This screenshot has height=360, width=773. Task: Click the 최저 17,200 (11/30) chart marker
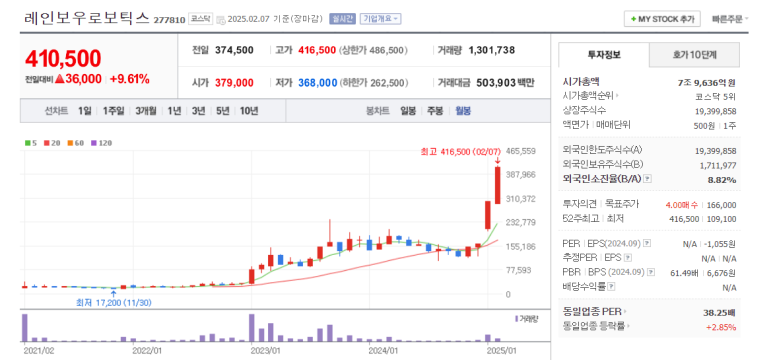[113, 302]
